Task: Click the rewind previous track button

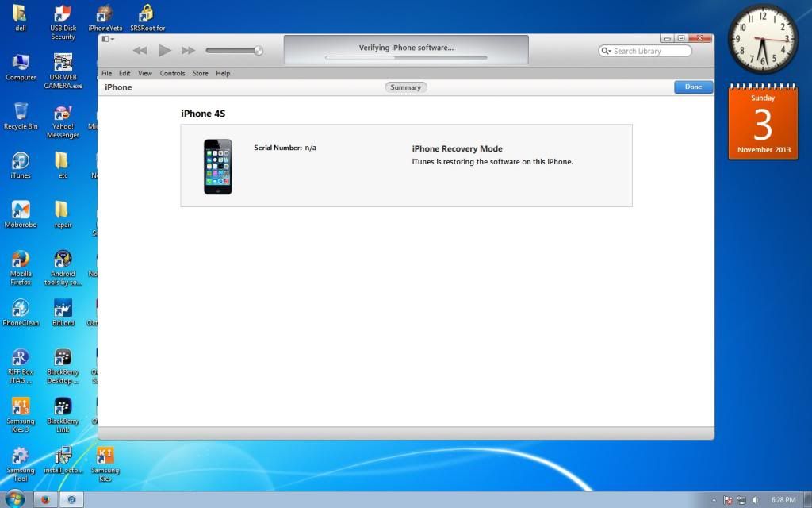Action: (140, 51)
